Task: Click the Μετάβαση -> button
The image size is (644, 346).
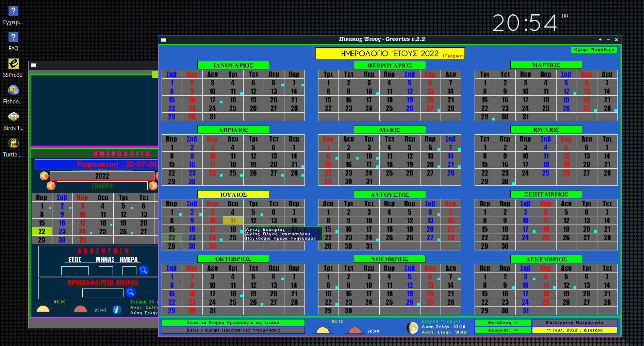Action: click(x=503, y=323)
